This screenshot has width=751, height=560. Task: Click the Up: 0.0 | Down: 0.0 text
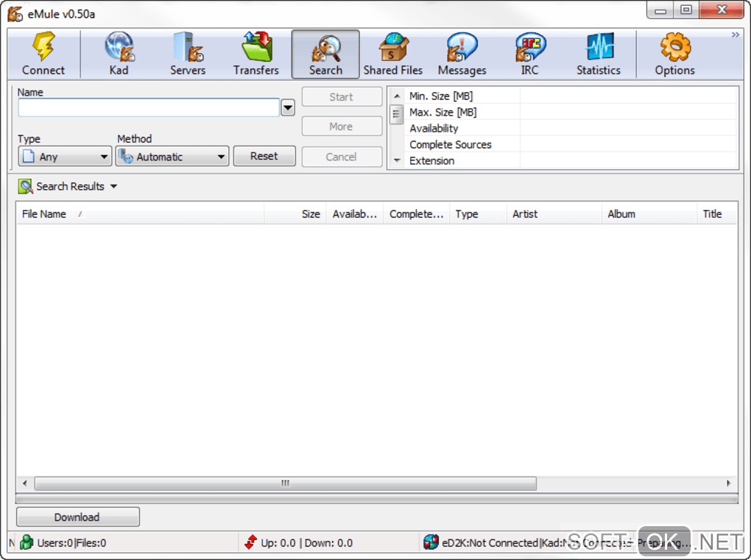(x=306, y=543)
